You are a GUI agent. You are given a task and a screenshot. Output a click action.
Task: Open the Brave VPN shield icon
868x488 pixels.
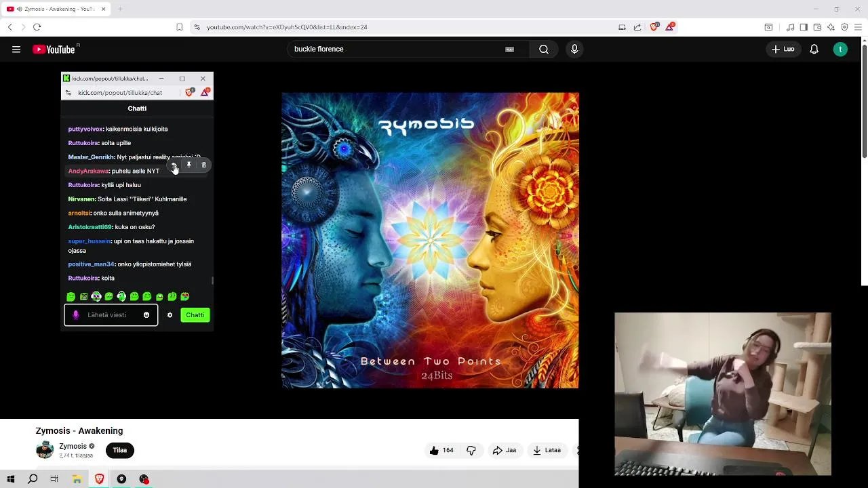pos(844,27)
